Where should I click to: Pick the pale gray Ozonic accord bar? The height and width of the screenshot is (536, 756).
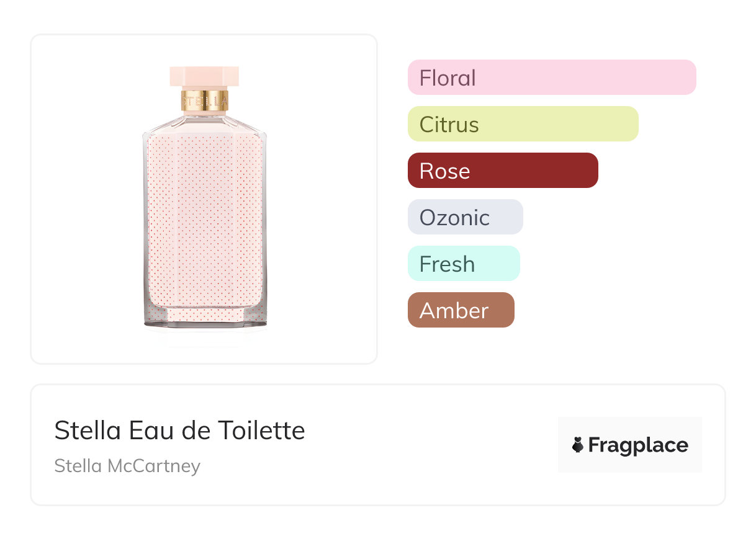point(465,217)
